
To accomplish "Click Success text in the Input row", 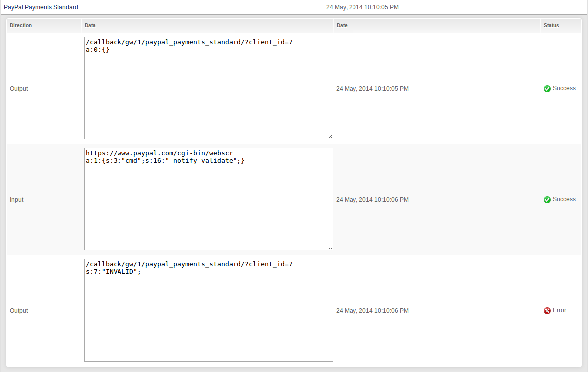I will click(x=564, y=199).
